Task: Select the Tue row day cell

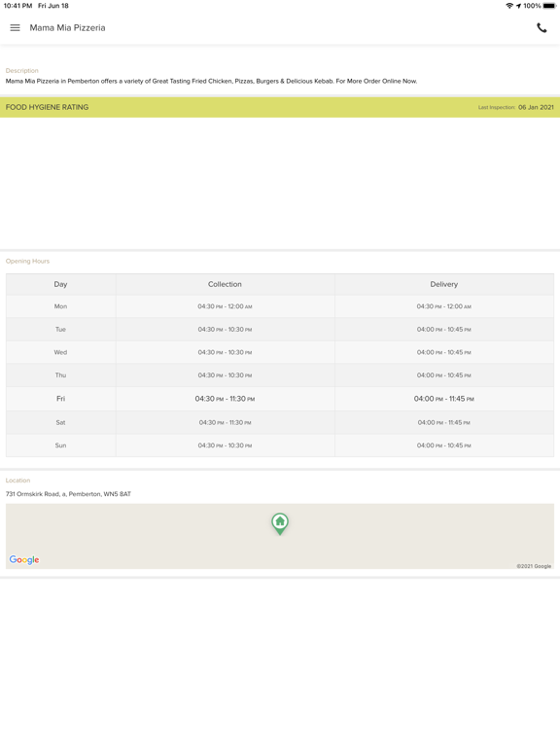Action: (60, 329)
